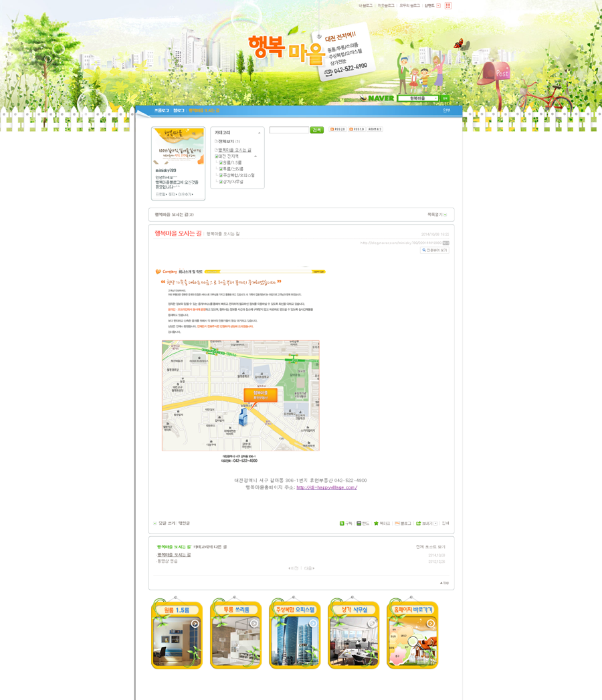Open the NAVER search box dropdown arrow
602x700 pixels.
[x=435, y=98]
